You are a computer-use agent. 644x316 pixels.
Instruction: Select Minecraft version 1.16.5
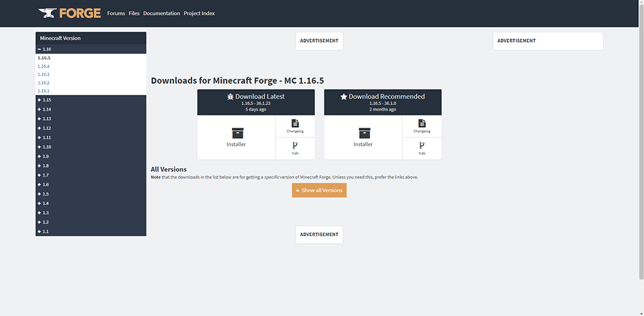tap(44, 58)
